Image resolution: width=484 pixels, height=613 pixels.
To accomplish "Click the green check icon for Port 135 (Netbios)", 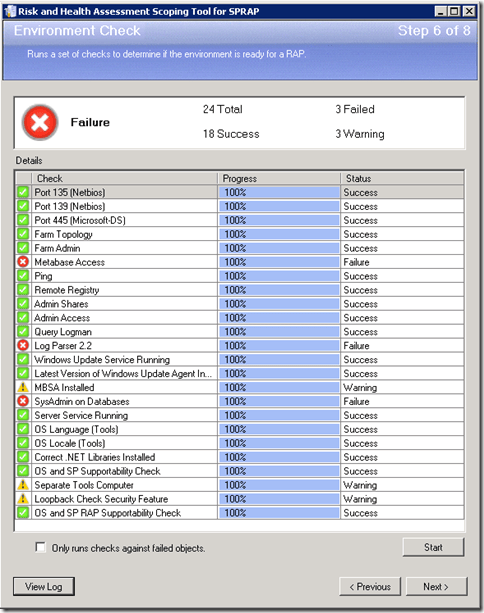I will [23, 192].
